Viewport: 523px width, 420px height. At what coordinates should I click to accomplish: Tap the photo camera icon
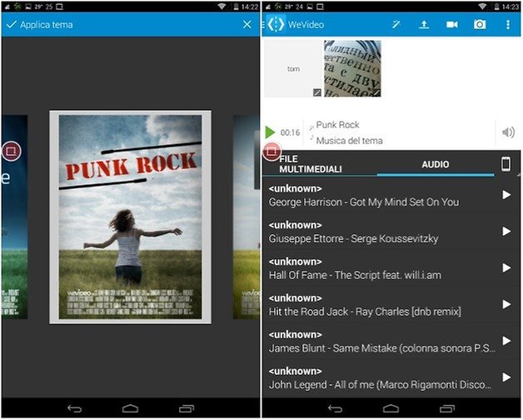[x=480, y=24]
